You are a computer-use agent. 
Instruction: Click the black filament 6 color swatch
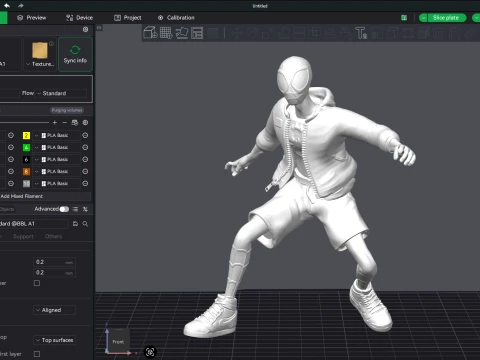click(26, 159)
